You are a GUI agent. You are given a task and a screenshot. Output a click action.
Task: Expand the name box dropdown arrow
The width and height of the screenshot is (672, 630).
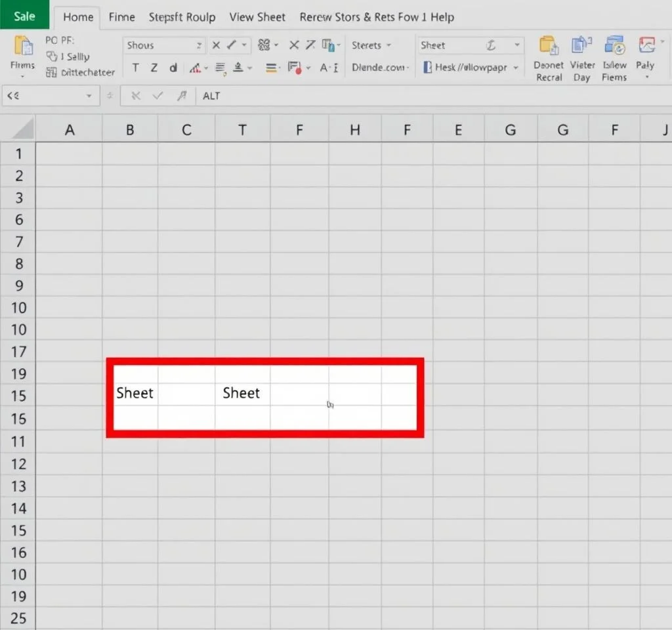(89, 96)
